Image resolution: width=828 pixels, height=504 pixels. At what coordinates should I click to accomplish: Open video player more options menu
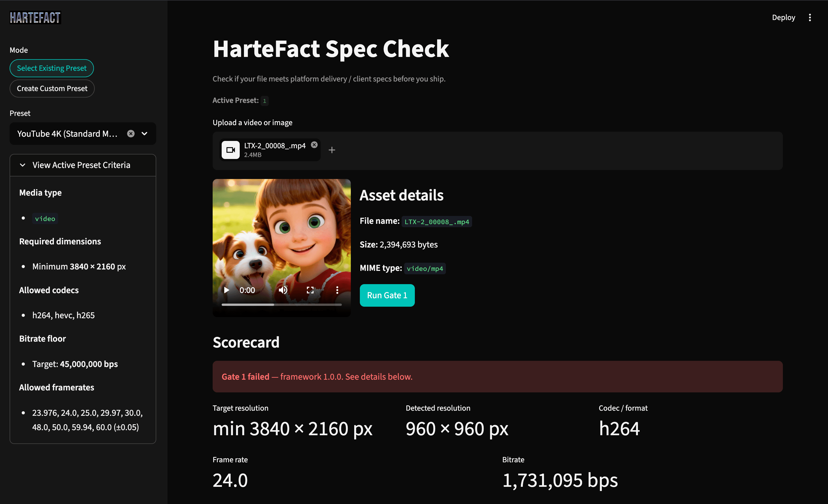(337, 290)
